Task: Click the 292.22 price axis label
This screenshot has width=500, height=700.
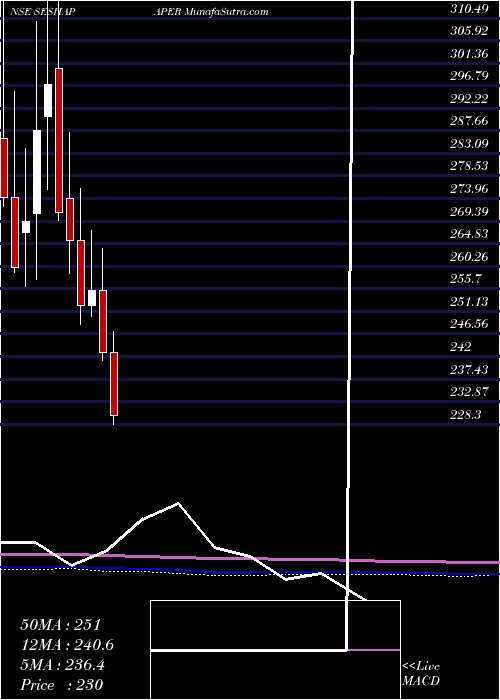Action: click(x=468, y=99)
